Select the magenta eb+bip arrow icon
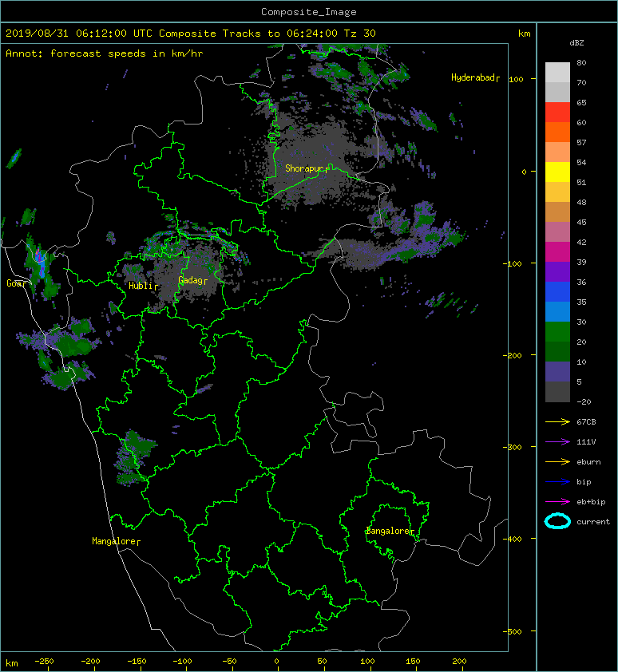The width and height of the screenshot is (618, 672). point(557,502)
